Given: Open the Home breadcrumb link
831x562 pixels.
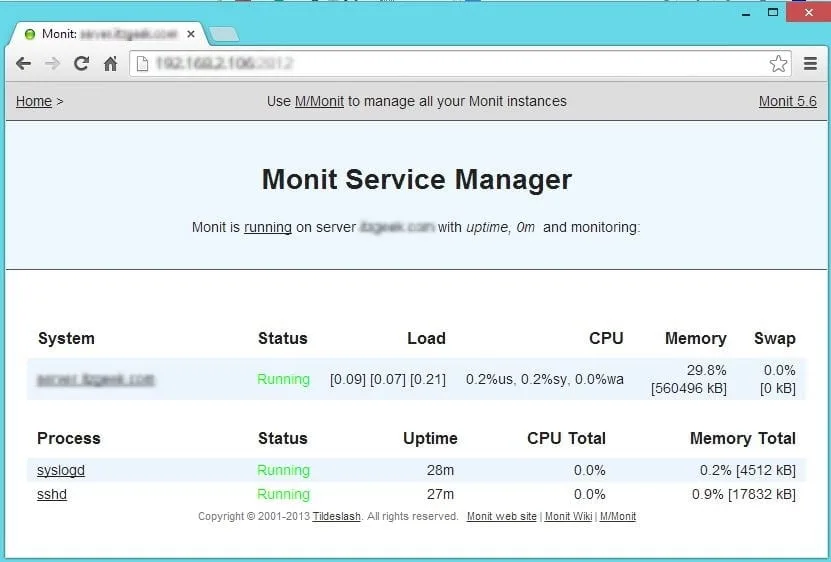Looking at the screenshot, I should tap(34, 101).
